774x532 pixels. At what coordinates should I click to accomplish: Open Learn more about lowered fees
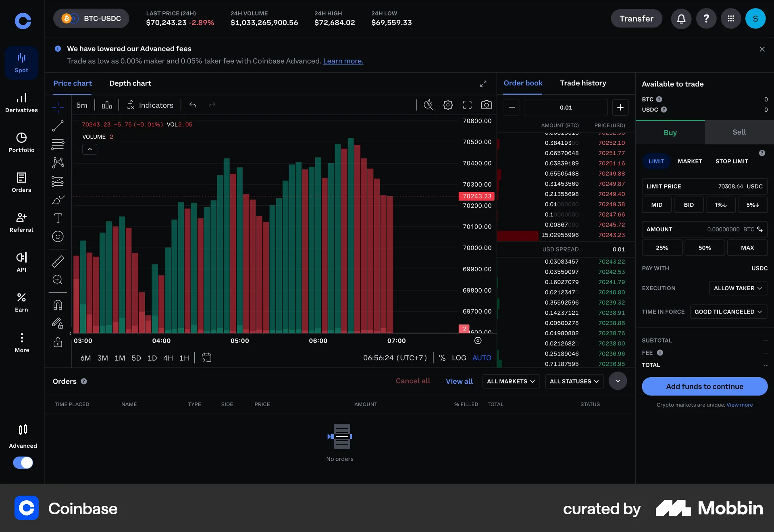343,61
